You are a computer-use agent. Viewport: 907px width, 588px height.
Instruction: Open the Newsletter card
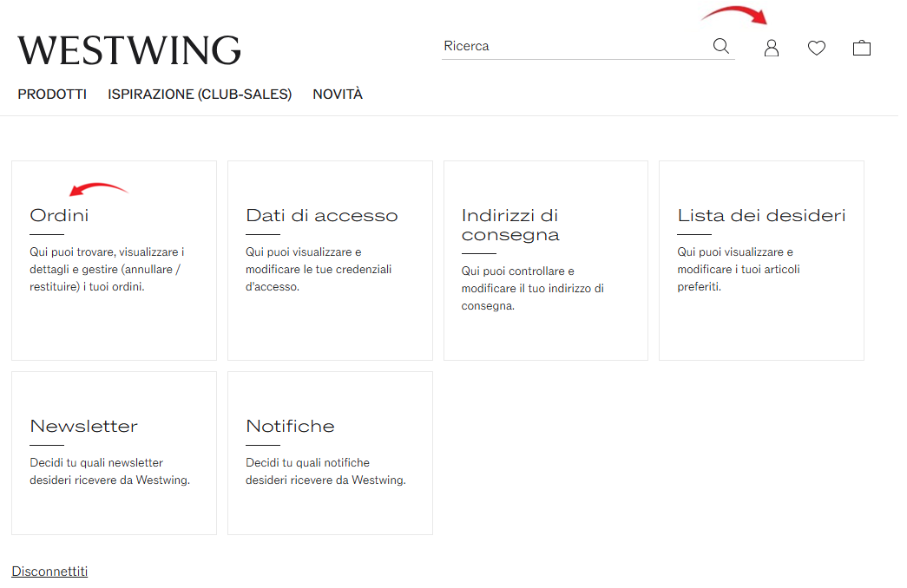[114, 454]
